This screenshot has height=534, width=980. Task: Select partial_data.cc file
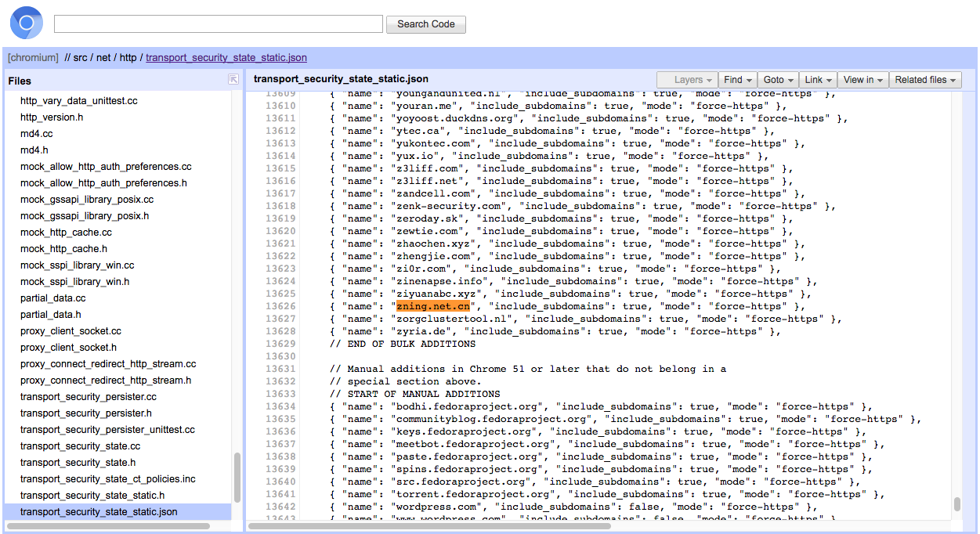53,298
